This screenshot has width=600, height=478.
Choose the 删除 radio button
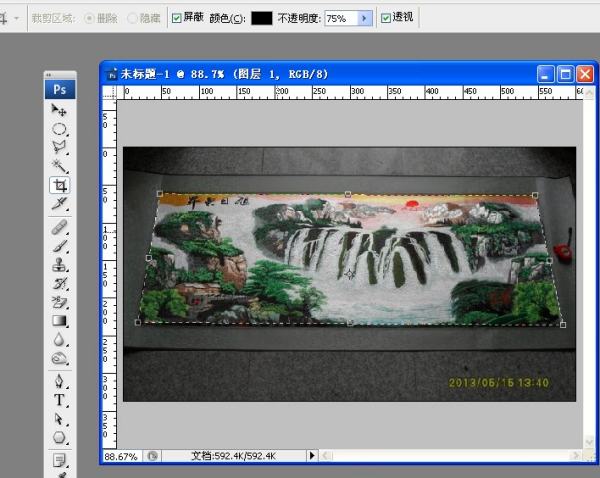[x=89, y=18]
